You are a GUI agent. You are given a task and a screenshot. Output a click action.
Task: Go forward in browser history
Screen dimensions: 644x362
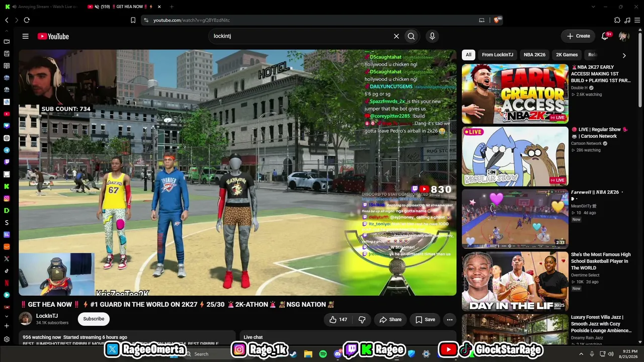point(16,20)
